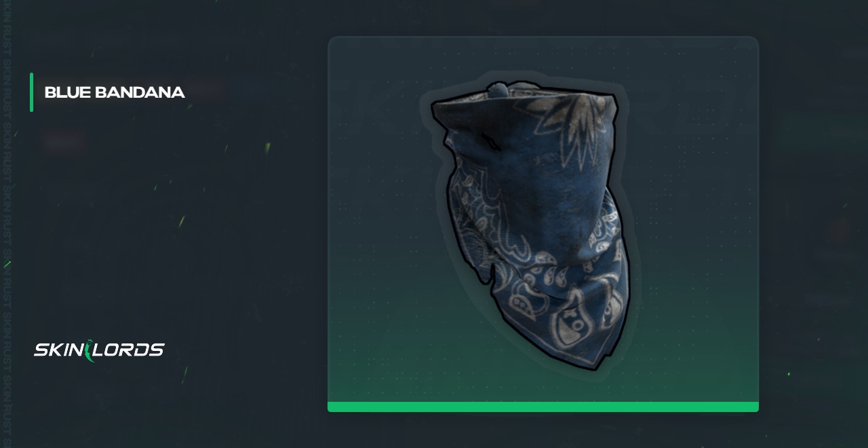Click the blurred orange avatar on right side
868x448 pixels.
click(839, 231)
